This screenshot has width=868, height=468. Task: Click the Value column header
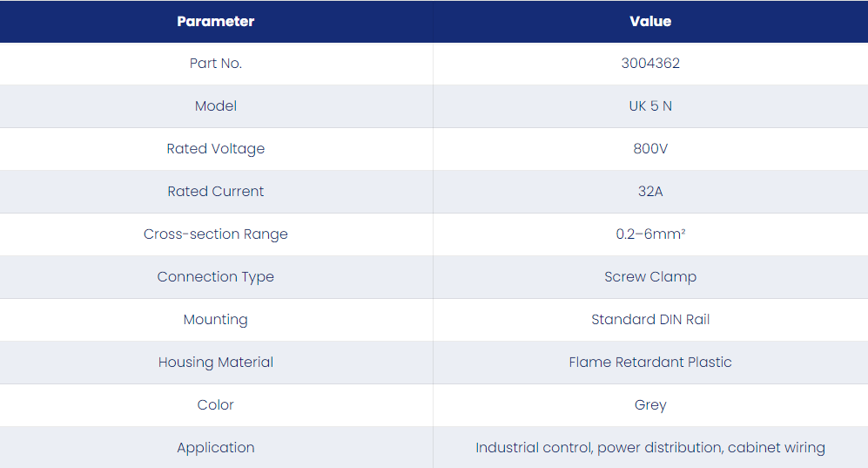tap(650, 22)
